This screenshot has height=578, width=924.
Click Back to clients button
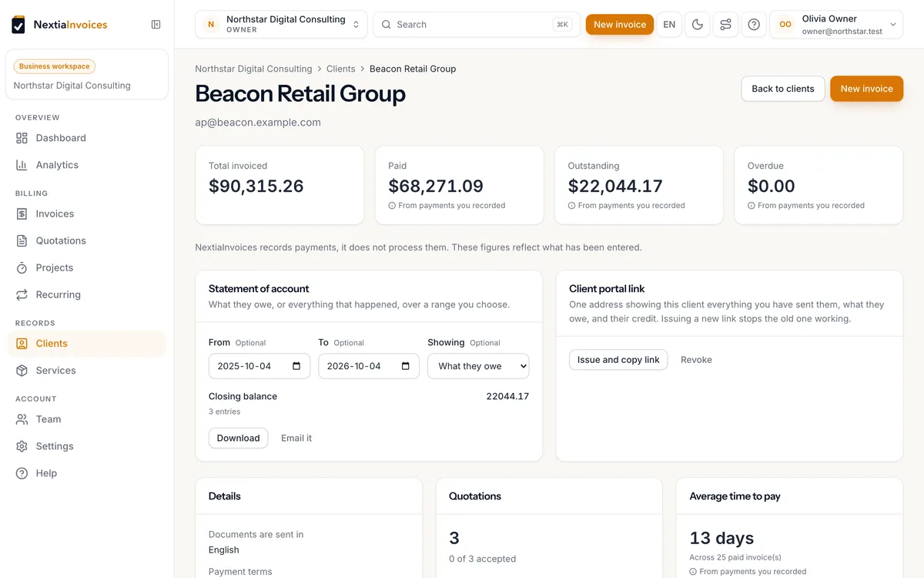(783, 89)
